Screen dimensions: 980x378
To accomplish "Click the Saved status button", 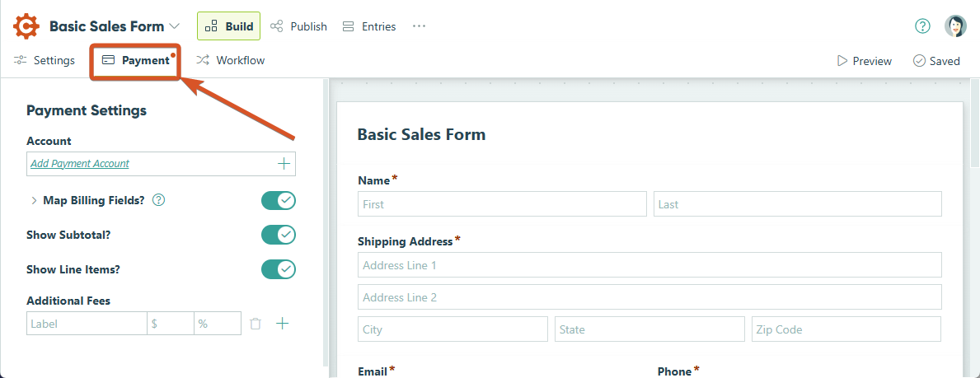I will (936, 61).
